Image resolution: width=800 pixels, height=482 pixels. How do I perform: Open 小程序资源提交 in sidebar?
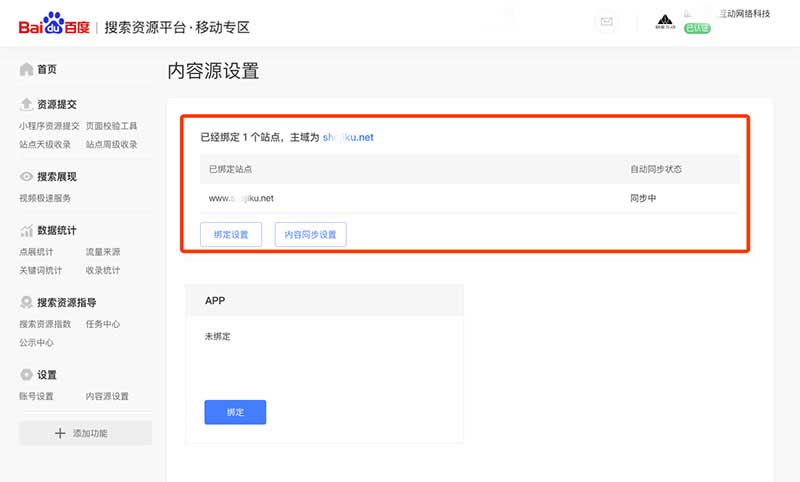[48, 126]
